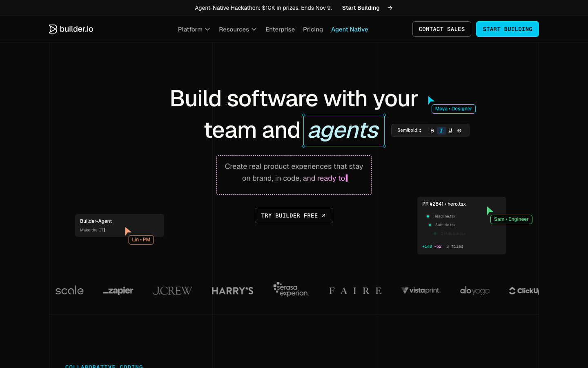Expand the Platform menu
Image resolution: width=588 pixels, height=368 pixels.
(194, 29)
